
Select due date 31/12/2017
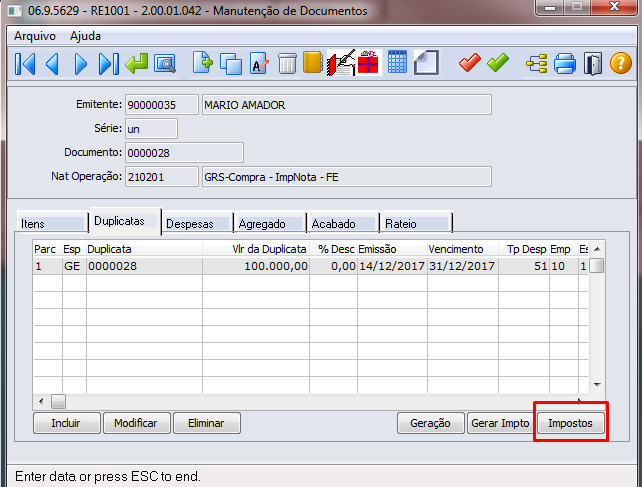(x=463, y=266)
